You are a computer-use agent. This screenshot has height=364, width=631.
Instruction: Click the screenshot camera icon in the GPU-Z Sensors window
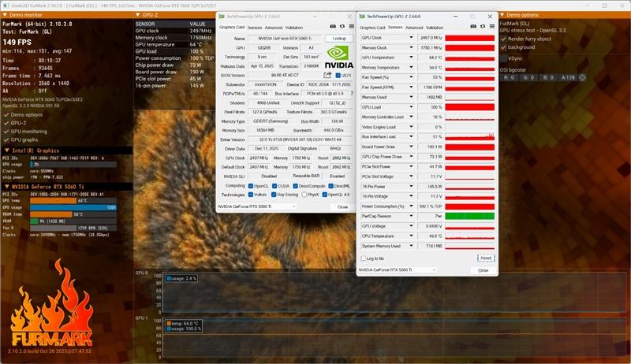[x=474, y=27]
